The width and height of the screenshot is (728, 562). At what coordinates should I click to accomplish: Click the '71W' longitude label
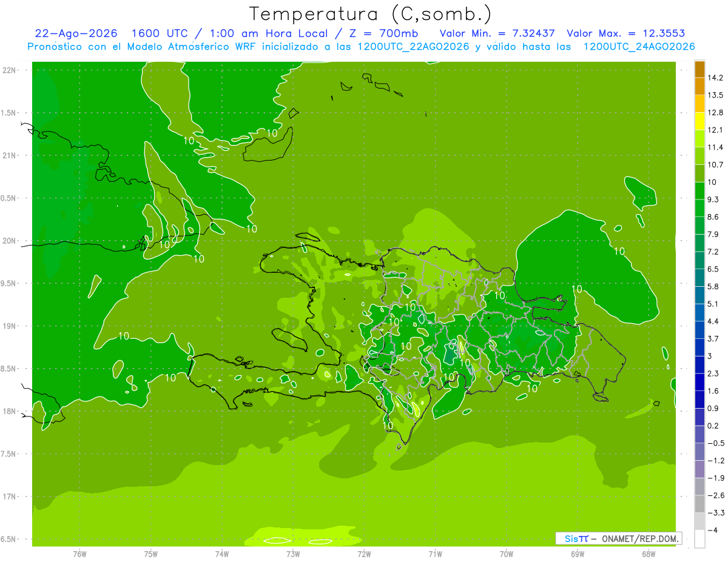point(435,554)
